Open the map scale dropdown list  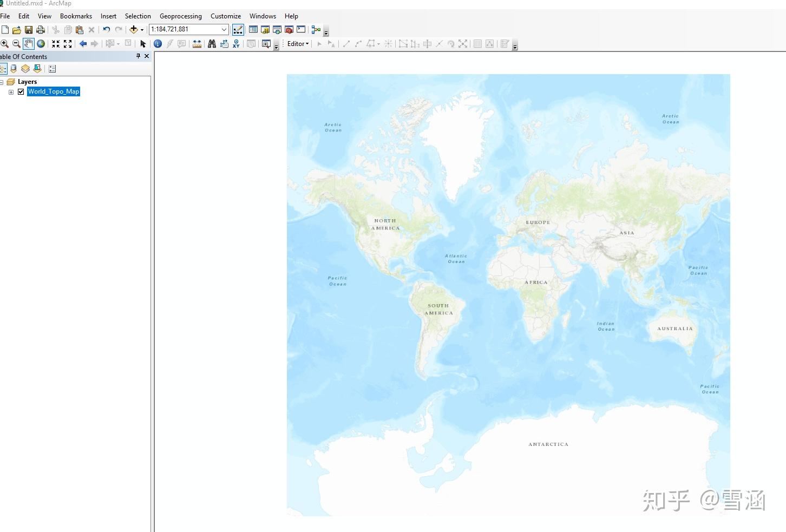(x=224, y=30)
